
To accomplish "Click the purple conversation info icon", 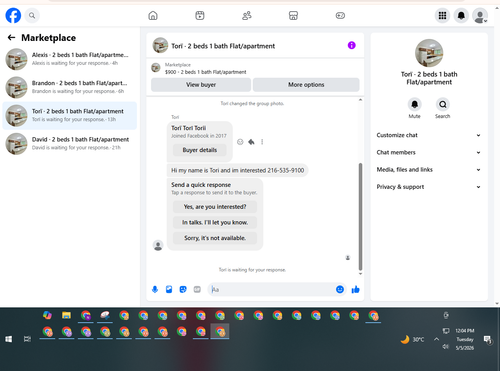I will (x=351, y=45).
